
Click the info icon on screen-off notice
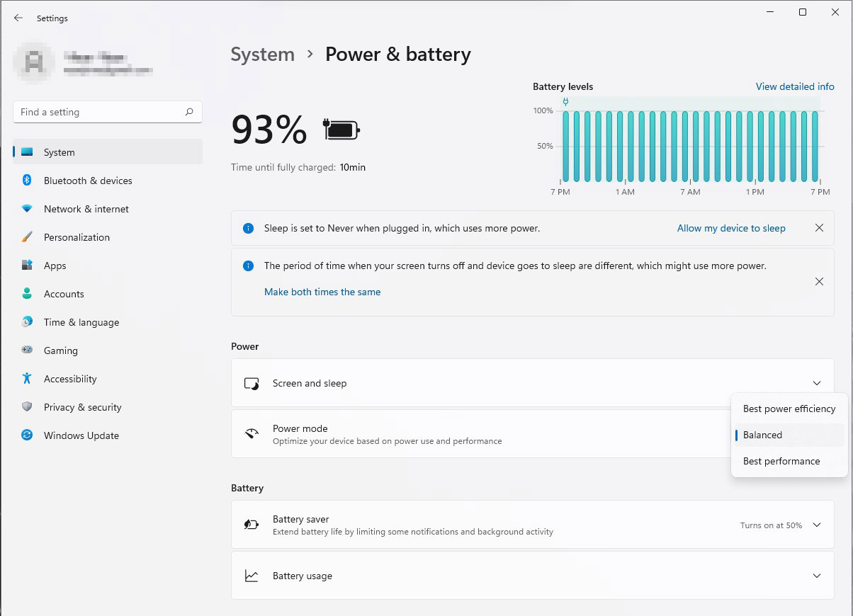click(x=248, y=266)
